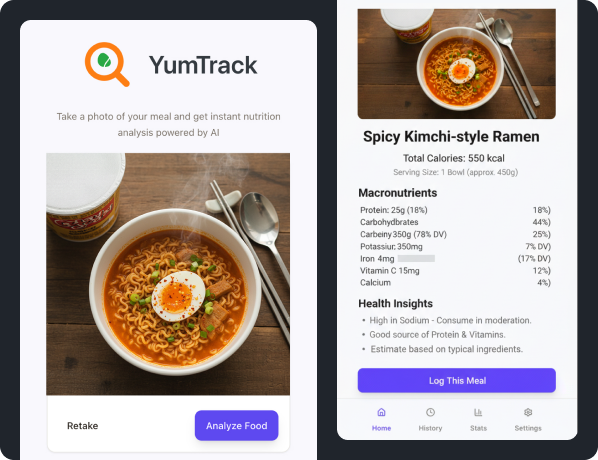
Task: Tap the Analyze Food button
Action: tap(236, 426)
